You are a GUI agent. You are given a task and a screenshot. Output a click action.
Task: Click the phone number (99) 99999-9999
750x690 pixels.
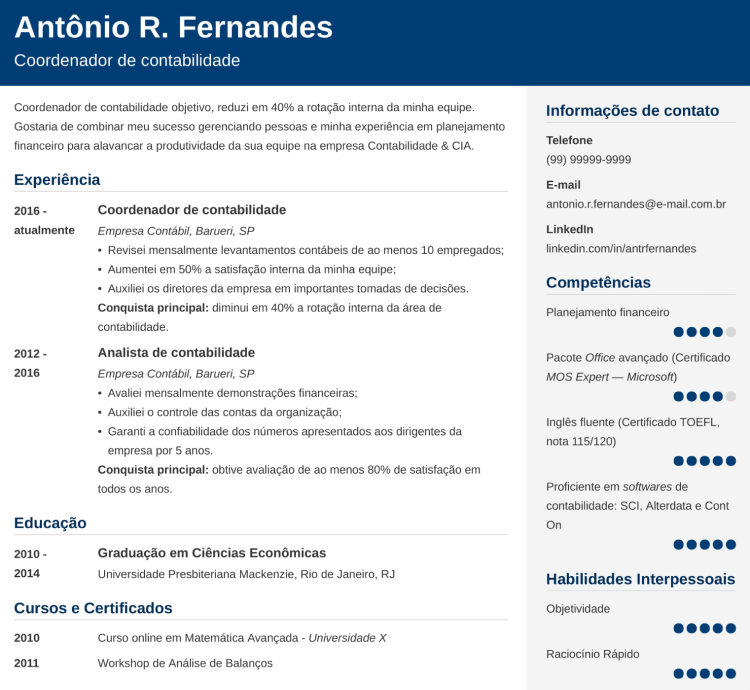[588, 160]
